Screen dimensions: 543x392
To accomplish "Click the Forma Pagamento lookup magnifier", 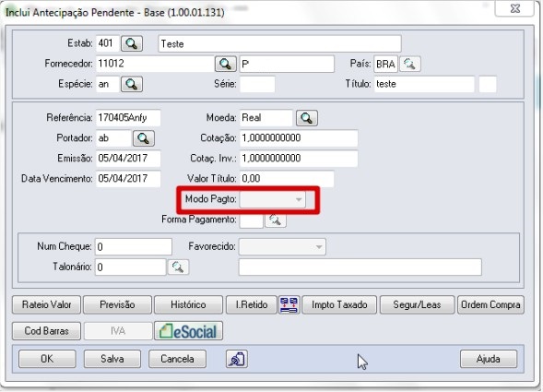I will pyautogui.click(x=276, y=220).
